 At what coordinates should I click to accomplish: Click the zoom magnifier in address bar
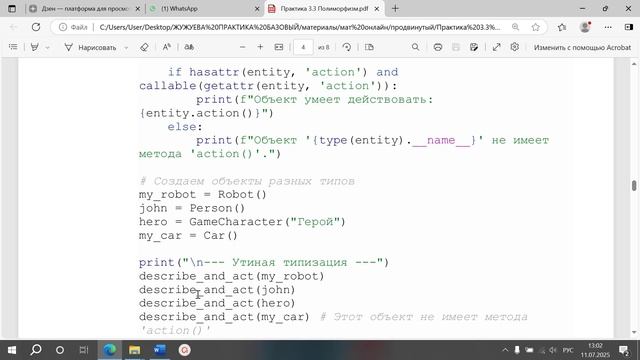(516, 27)
